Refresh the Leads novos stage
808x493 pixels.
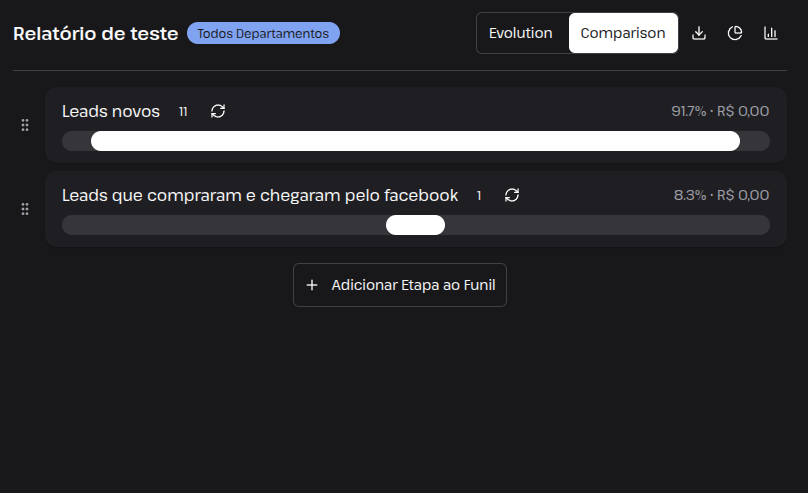[x=218, y=111]
